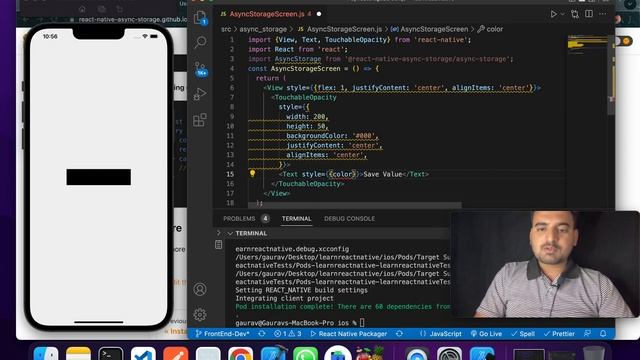The height and width of the screenshot is (360, 640).
Task: Click the Run code play icon
Action: [x=553, y=14]
